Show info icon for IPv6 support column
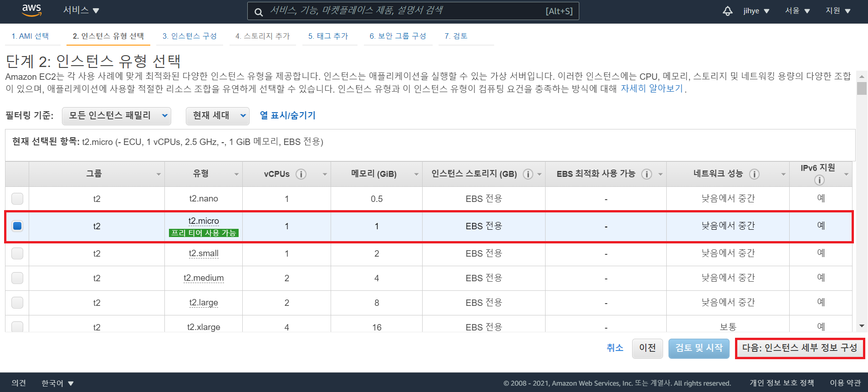This screenshot has height=392, width=868. 819,180
